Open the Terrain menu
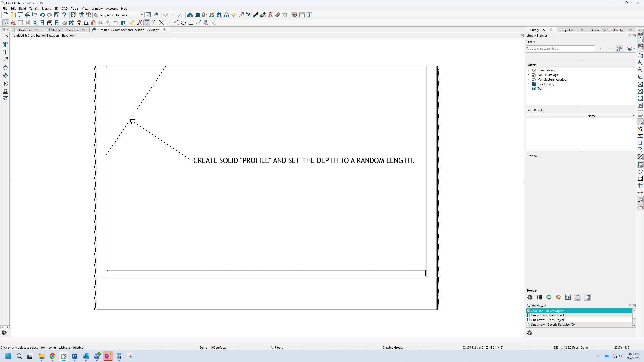 [x=34, y=9]
